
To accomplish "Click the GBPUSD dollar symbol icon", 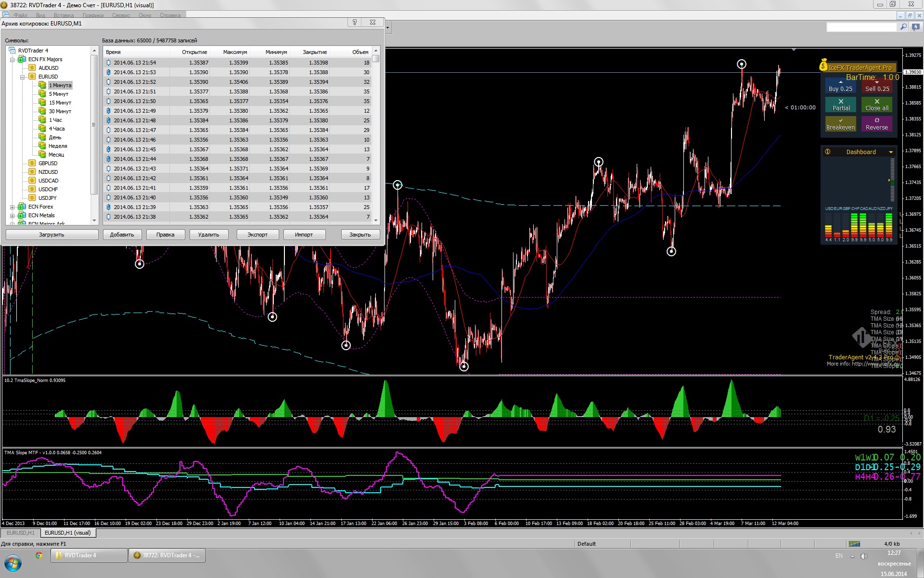I will (x=32, y=163).
